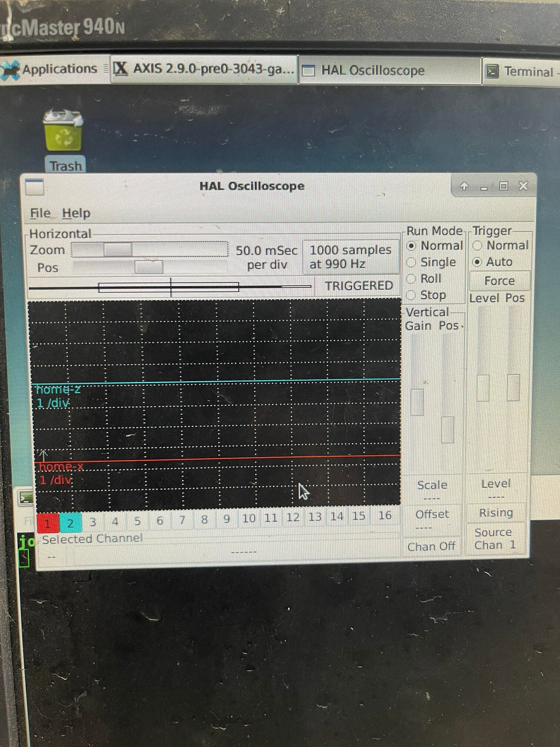Close the HAL Oscilloscope window
This screenshot has width=560, height=747.
pyautogui.click(x=523, y=186)
